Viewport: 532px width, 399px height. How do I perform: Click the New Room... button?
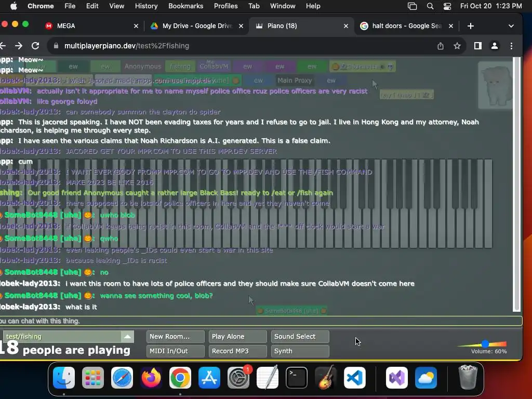[176, 337]
